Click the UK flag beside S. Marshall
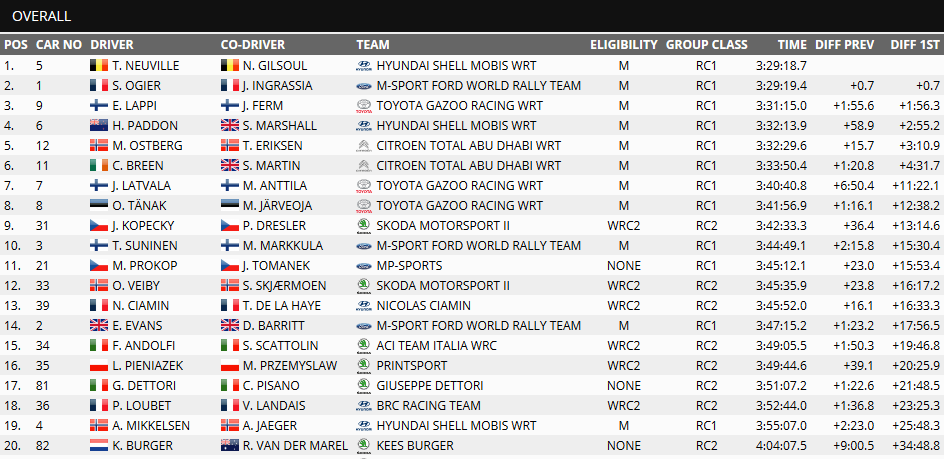944x459 pixels. 230,126
